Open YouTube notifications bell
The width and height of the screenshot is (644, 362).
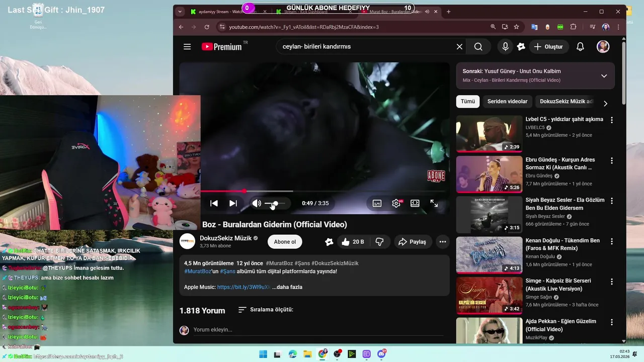(580, 47)
